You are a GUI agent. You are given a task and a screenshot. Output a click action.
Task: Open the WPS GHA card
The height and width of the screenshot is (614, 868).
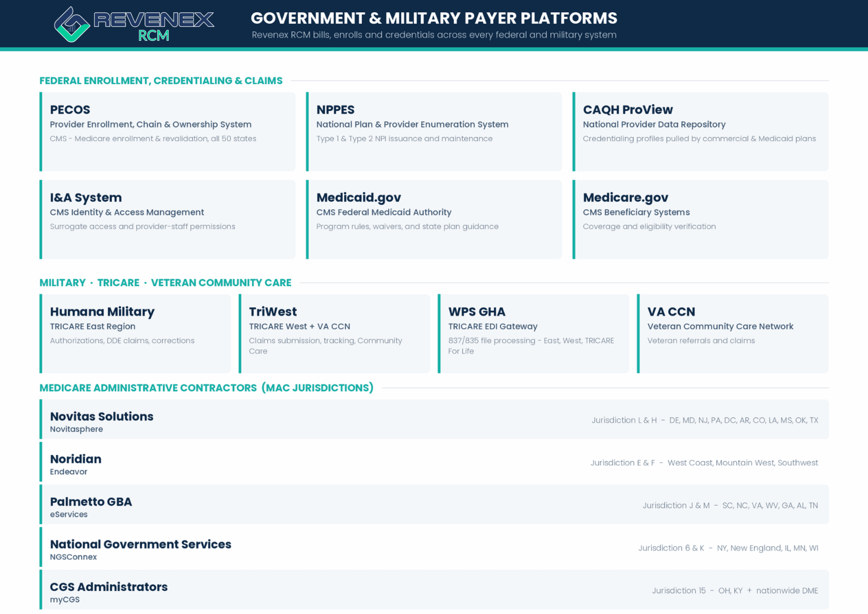click(533, 333)
